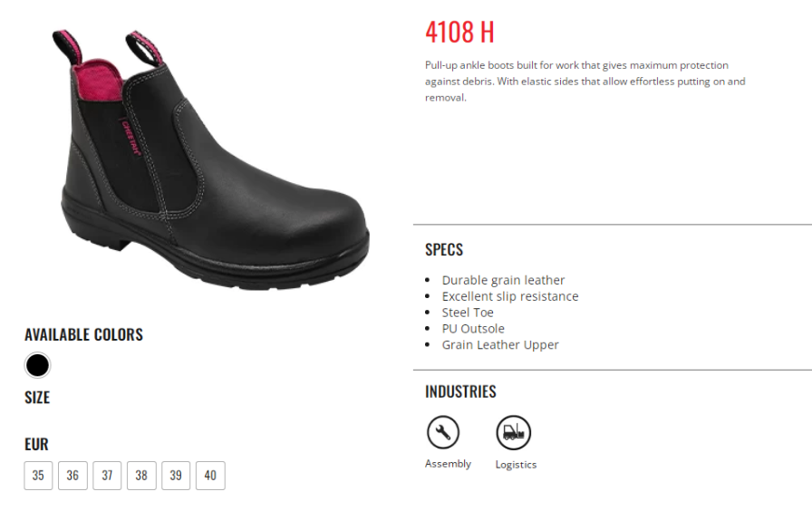Choose EUR size 37
812x511 pixels.
coord(107,476)
